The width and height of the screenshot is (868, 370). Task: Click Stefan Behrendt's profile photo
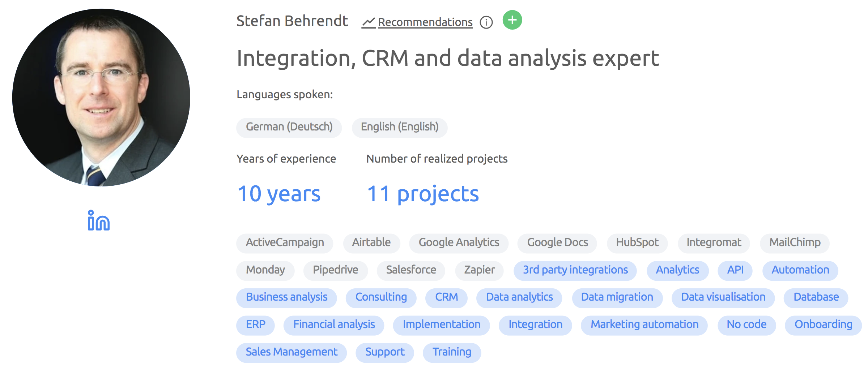[101, 98]
